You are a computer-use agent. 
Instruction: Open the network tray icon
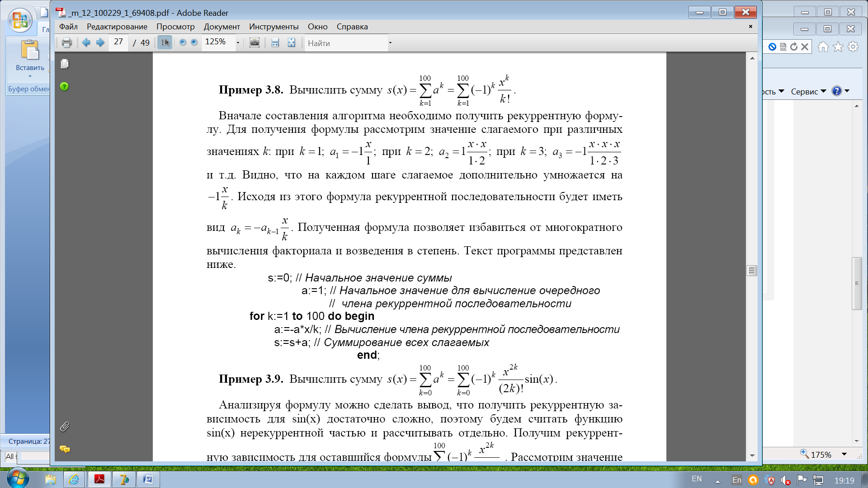point(818,480)
